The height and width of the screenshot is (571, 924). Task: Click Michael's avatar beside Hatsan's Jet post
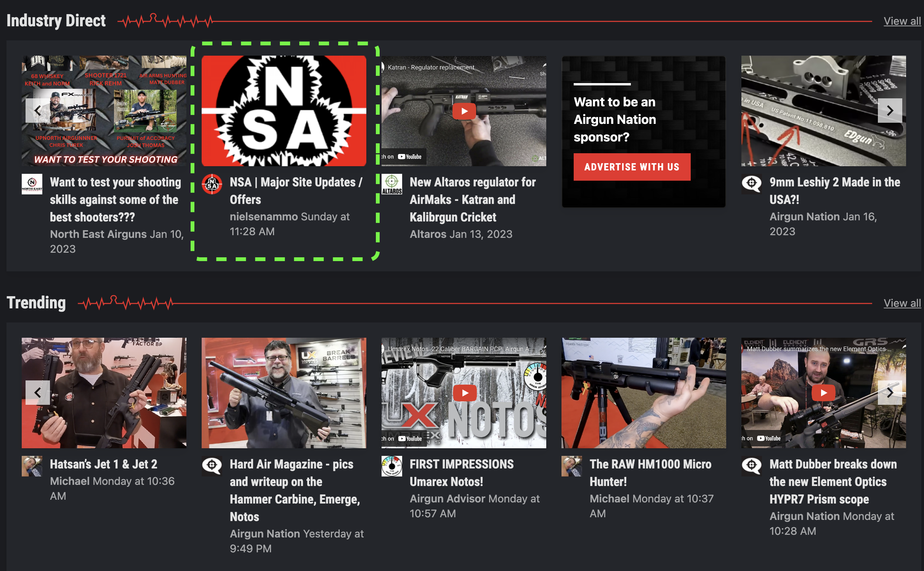click(x=32, y=466)
